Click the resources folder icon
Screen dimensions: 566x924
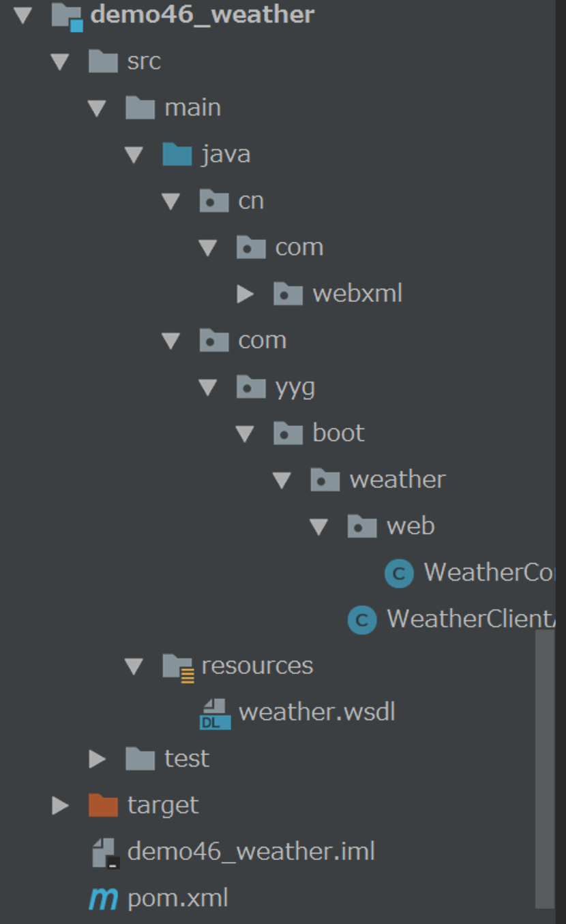(x=179, y=666)
